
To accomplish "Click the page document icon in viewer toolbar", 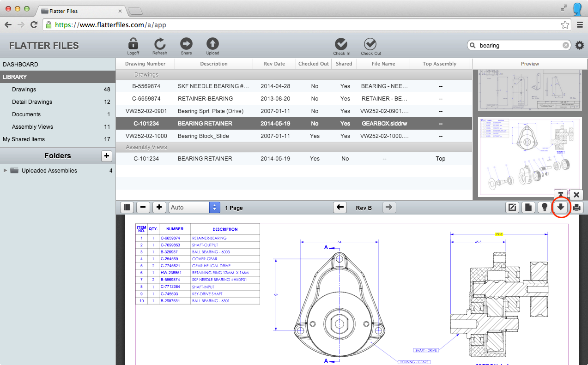I will coord(528,208).
